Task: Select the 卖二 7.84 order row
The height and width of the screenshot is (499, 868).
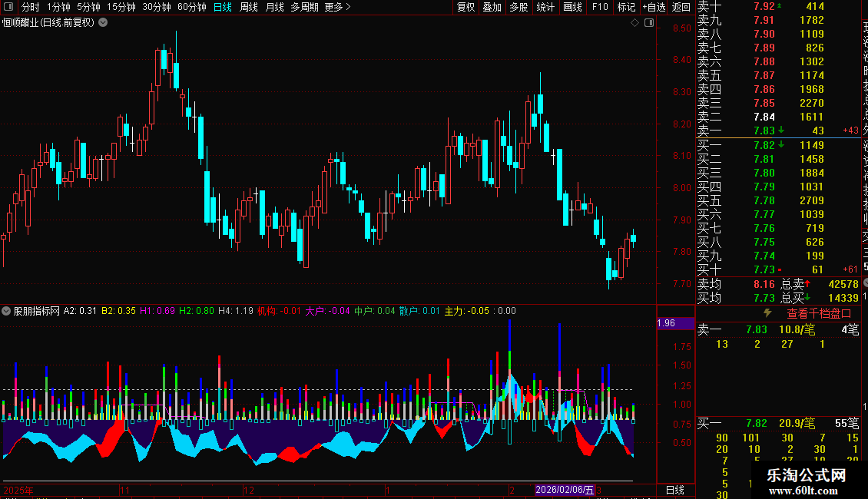Action: 778,117
